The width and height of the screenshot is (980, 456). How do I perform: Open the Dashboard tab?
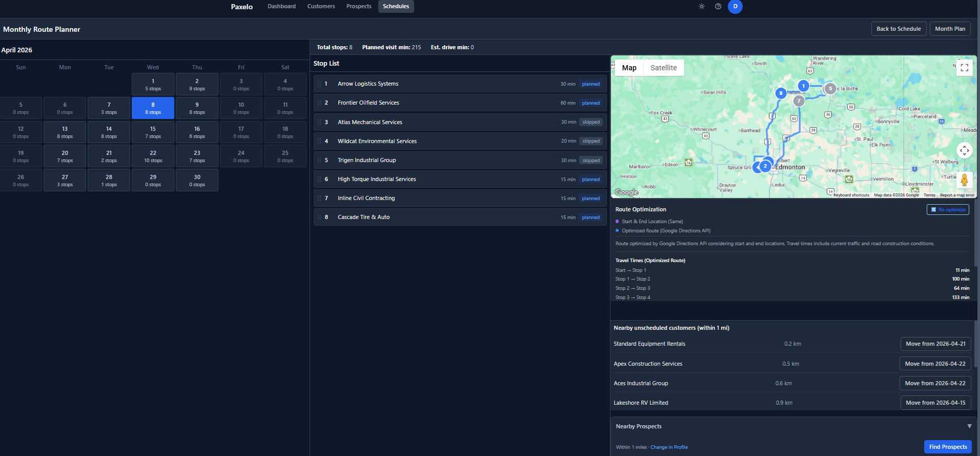tap(281, 7)
